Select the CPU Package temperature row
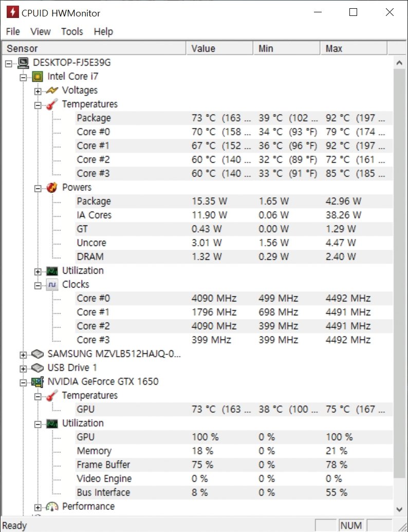 coord(94,118)
